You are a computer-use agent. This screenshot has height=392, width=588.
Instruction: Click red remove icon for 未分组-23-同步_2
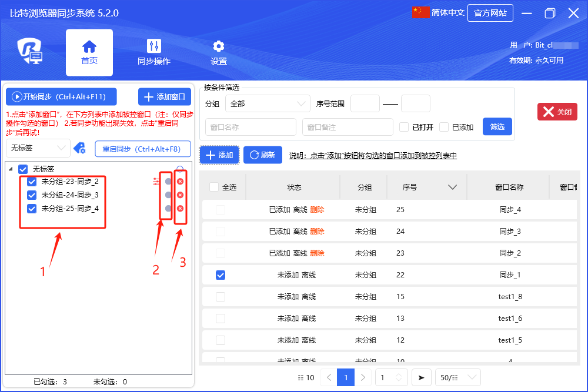point(181,182)
